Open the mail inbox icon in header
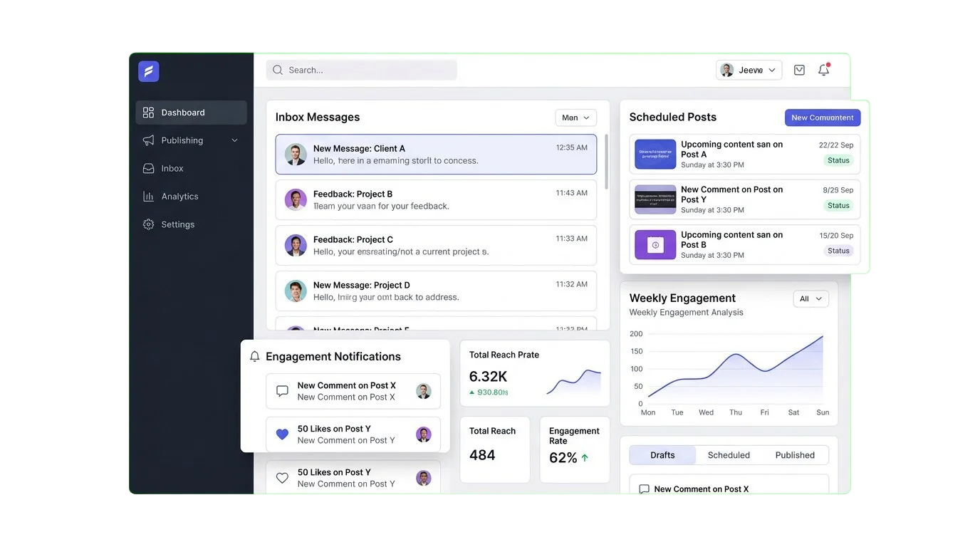 799,70
